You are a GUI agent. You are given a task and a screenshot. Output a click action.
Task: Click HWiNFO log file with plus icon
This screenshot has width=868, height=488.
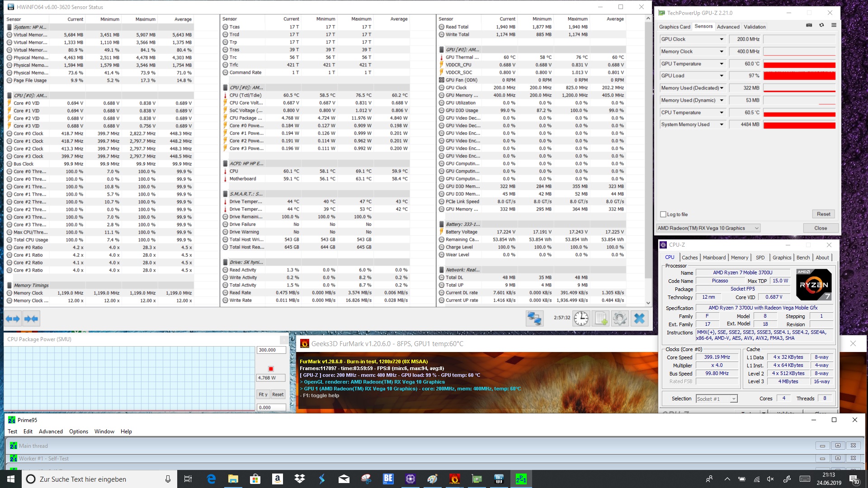[x=601, y=319]
